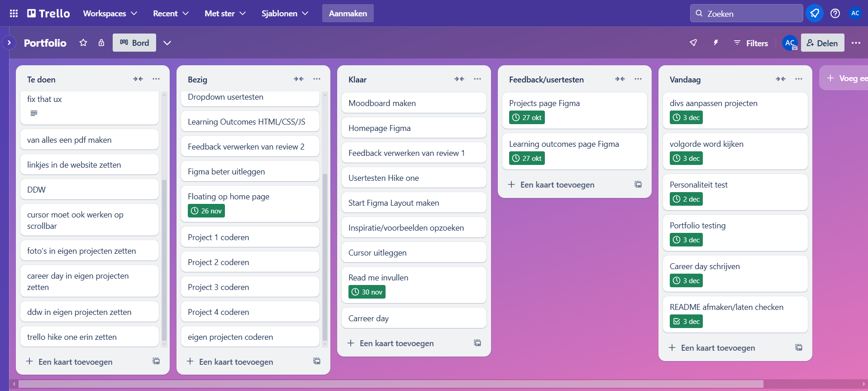868x391 pixels.
Task: Expand the Workspaces dropdown
Action: tap(110, 14)
